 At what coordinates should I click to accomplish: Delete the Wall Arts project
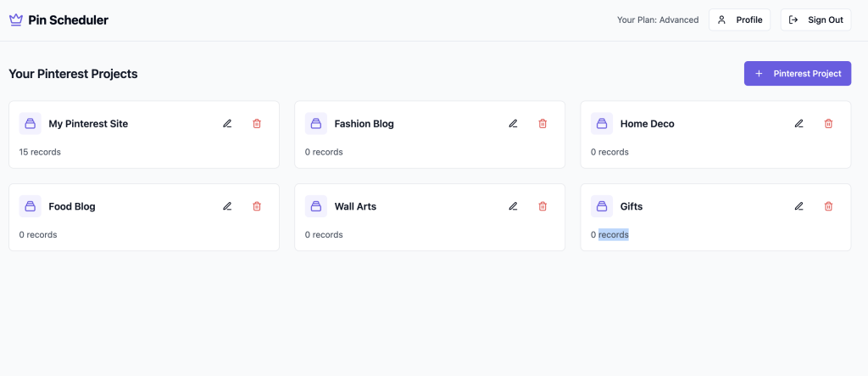(x=543, y=206)
